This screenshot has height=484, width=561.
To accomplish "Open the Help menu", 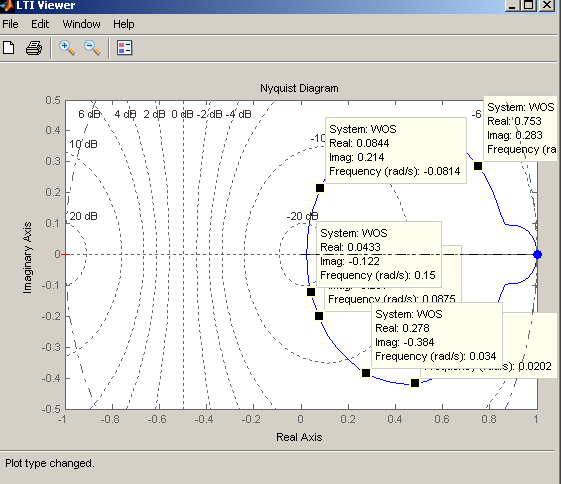I will 124,24.
